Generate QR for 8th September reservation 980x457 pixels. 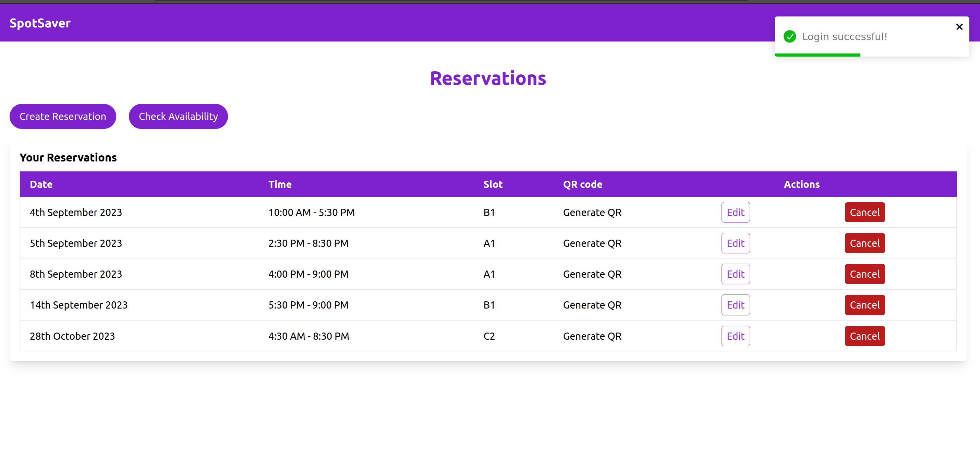click(x=592, y=274)
